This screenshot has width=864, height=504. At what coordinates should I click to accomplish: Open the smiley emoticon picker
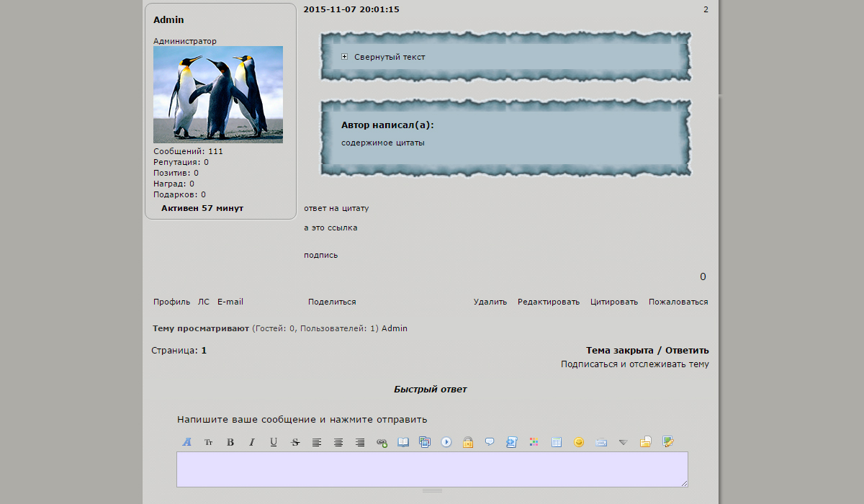pyautogui.click(x=579, y=442)
